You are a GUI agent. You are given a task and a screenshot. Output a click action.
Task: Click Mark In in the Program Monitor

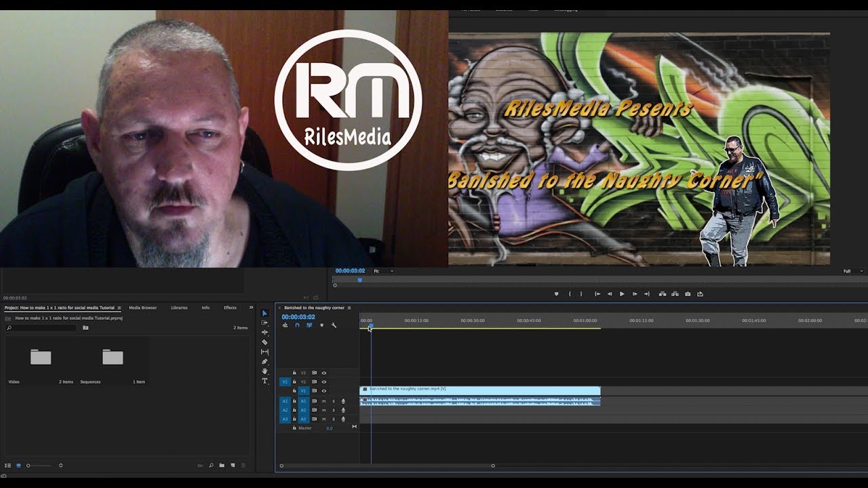tap(570, 294)
